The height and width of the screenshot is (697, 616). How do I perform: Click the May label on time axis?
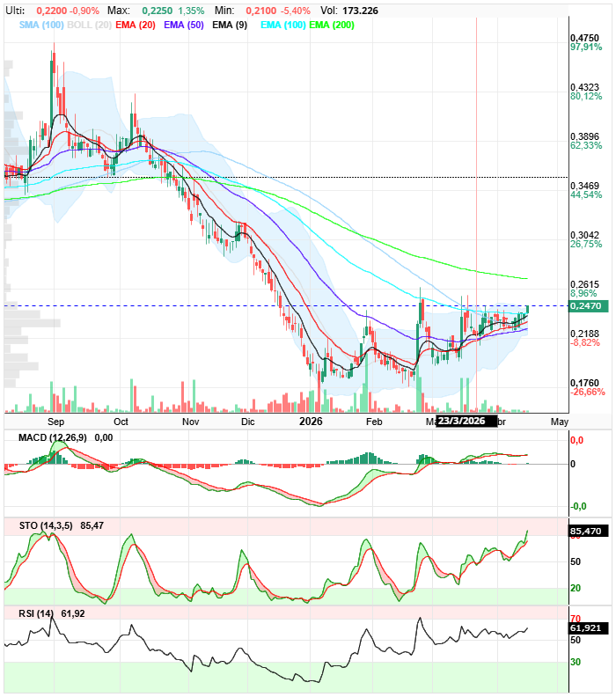tap(560, 422)
